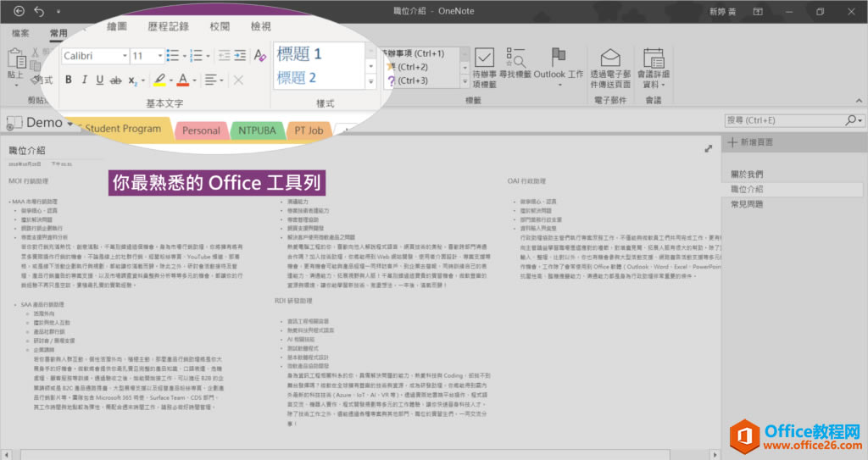This screenshot has width=868, height=460.
Task: Toggle Subscript formatting
Action: pyautogui.click(x=133, y=80)
